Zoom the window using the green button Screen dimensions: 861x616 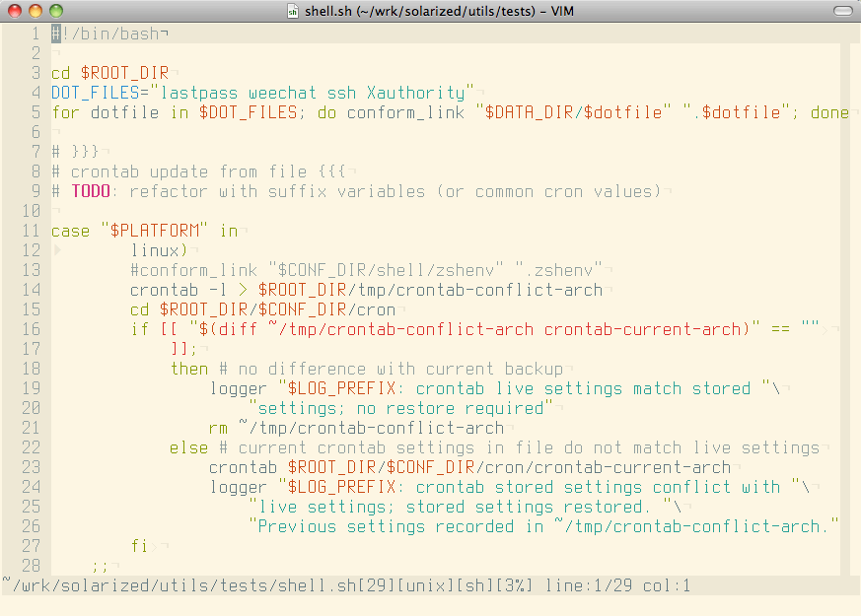tap(55, 11)
